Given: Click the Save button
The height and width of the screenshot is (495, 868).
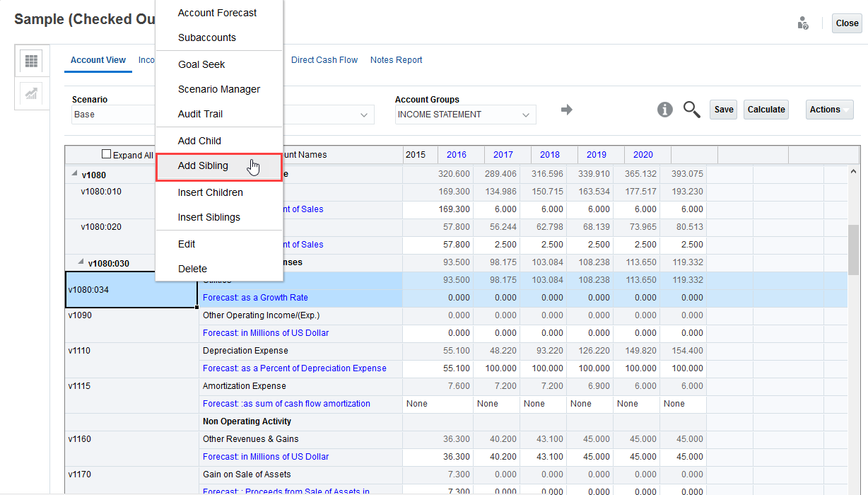Looking at the screenshot, I should point(723,110).
